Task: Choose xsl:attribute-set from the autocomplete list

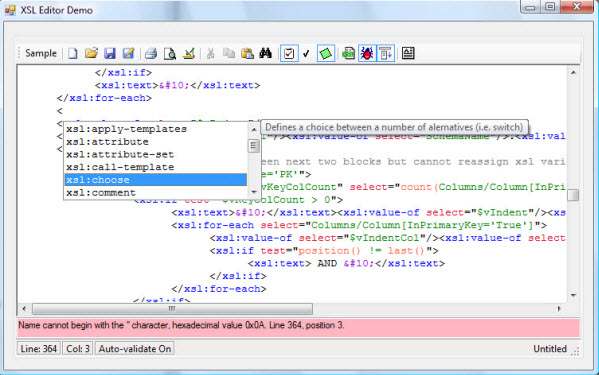Action: (x=155, y=154)
